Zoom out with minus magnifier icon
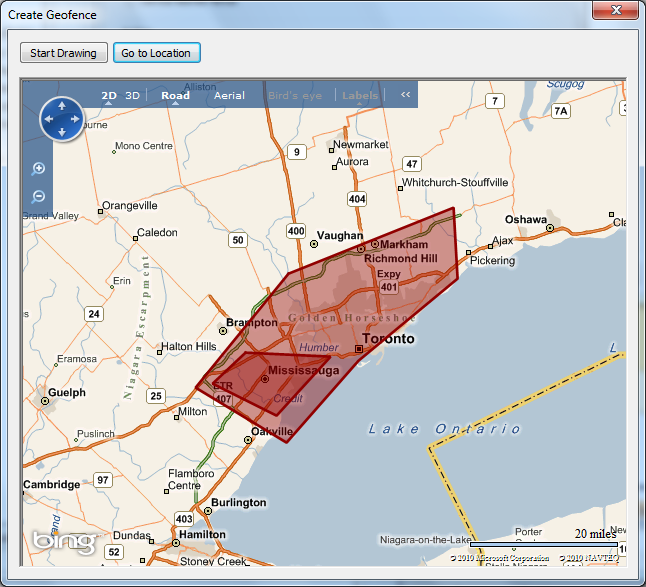The height and width of the screenshot is (587, 646). click(x=38, y=196)
